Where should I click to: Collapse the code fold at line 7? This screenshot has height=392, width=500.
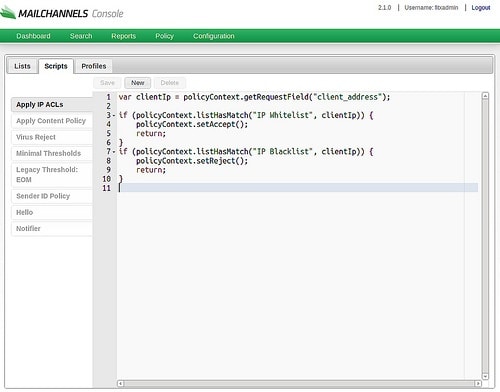(x=114, y=152)
